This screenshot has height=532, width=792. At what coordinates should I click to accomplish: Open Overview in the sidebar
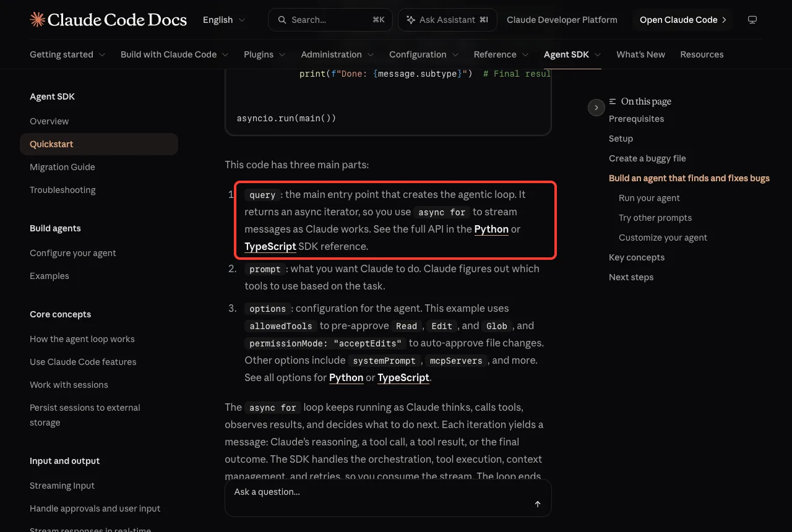[49, 121]
